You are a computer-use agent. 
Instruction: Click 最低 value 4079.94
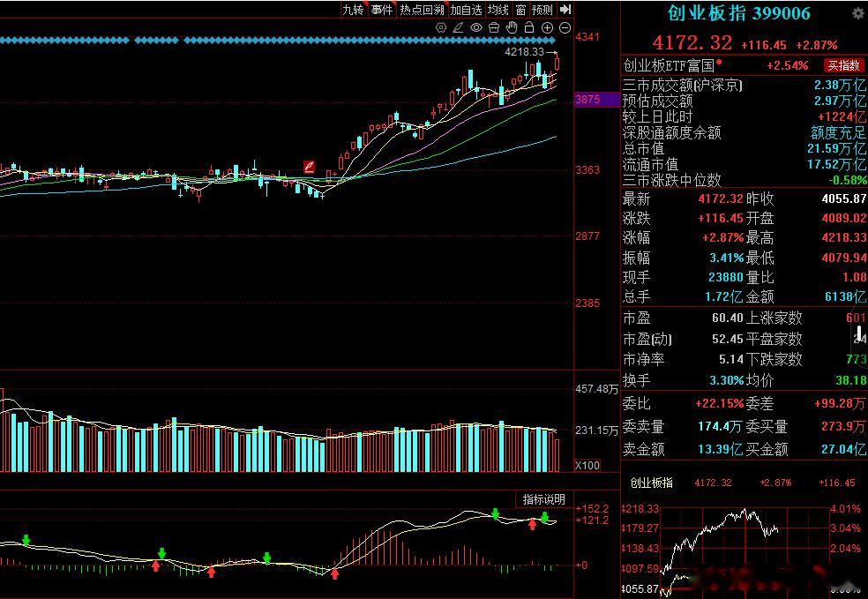pyautogui.click(x=844, y=258)
